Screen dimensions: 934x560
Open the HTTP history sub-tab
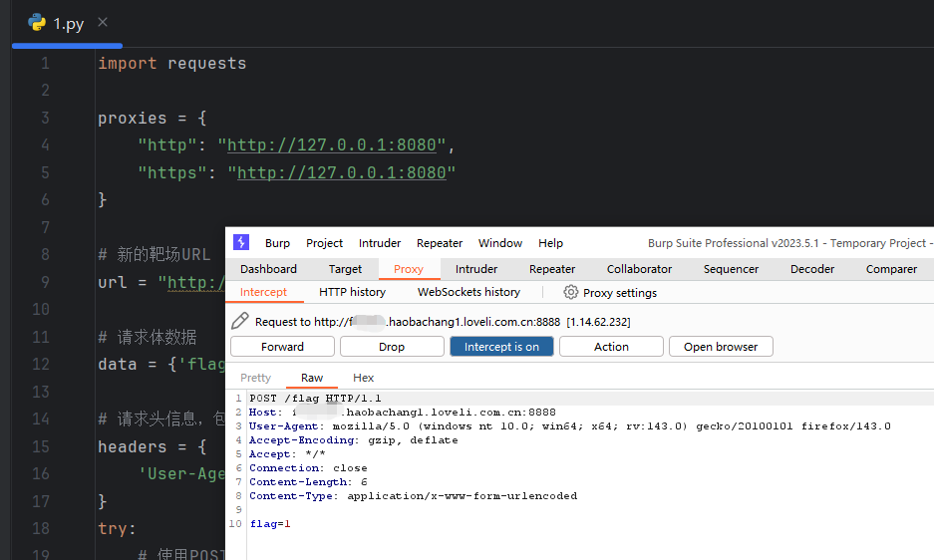tap(352, 292)
